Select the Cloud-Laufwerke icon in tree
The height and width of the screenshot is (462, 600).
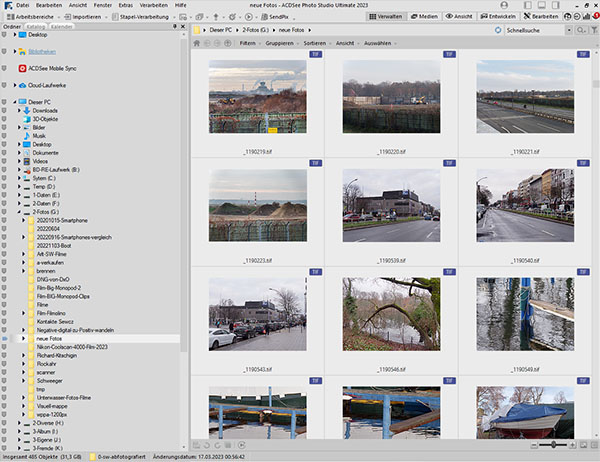[x=23, y=85]
